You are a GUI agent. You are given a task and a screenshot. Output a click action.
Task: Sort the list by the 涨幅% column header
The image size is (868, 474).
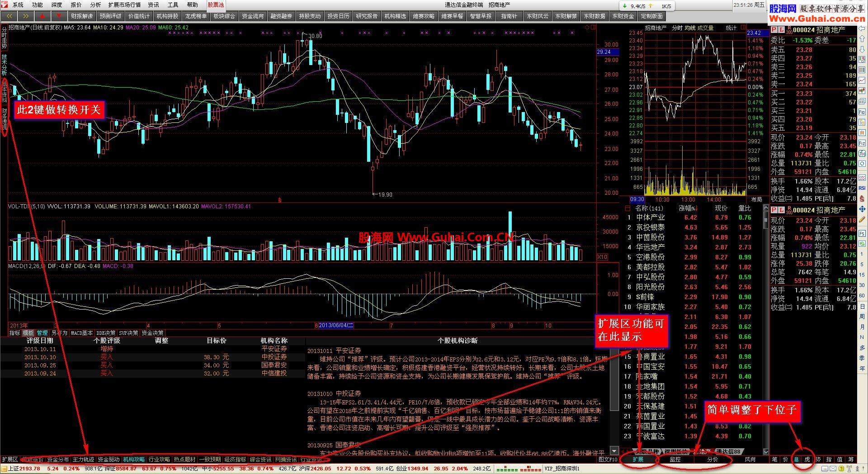coord(689,208)
